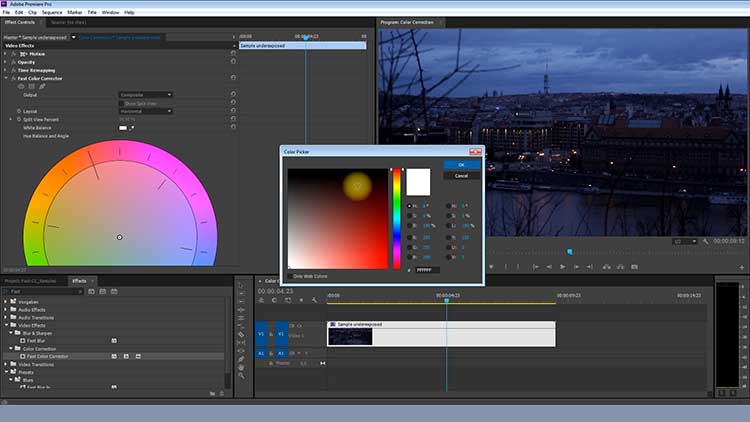Toggle A1 track lock
Screen dimensions: 750x422
tap(271, 354)
